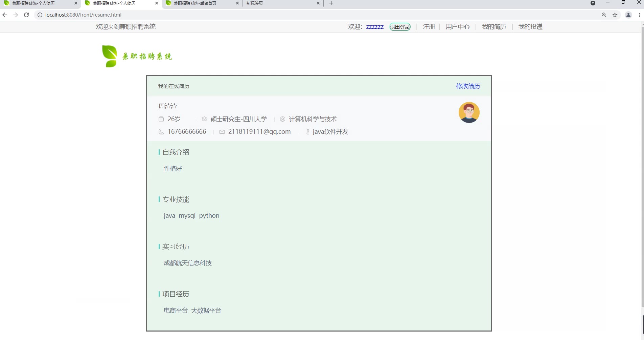Image resolution: width=644 pixels, height=340 pixels.
Task: Close the 后台首页 tab
Action: coord(237,3)
